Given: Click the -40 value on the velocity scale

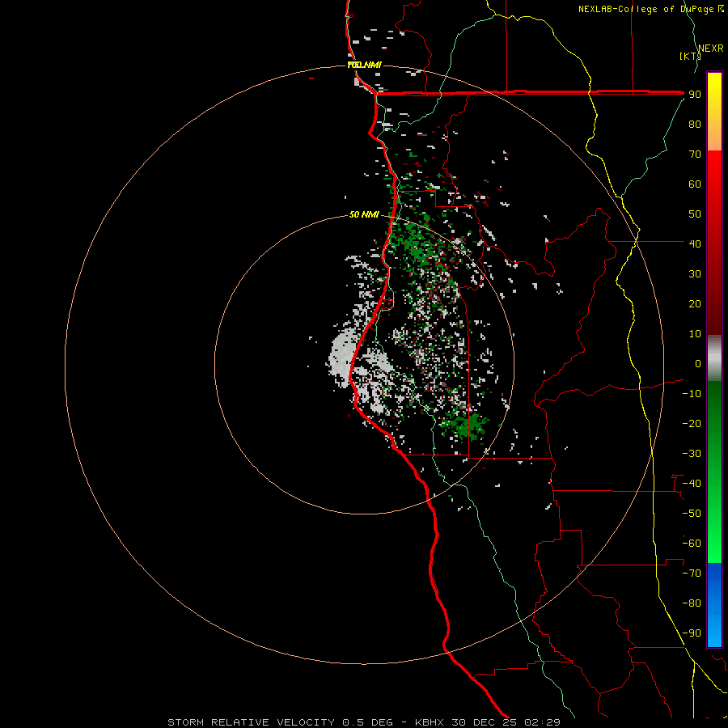Looking at the screenshot, I should coord(692,484).
